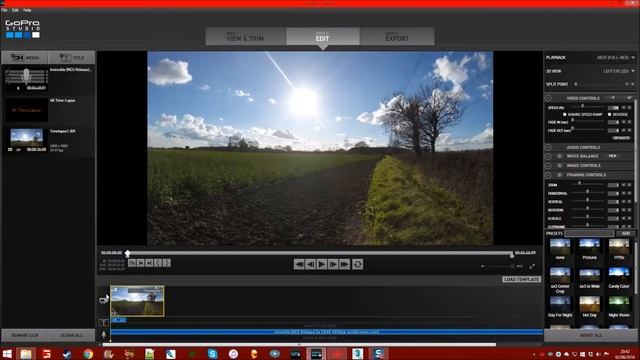Open the Help menu
Screen dimensions: 640x360
[27, 10]
